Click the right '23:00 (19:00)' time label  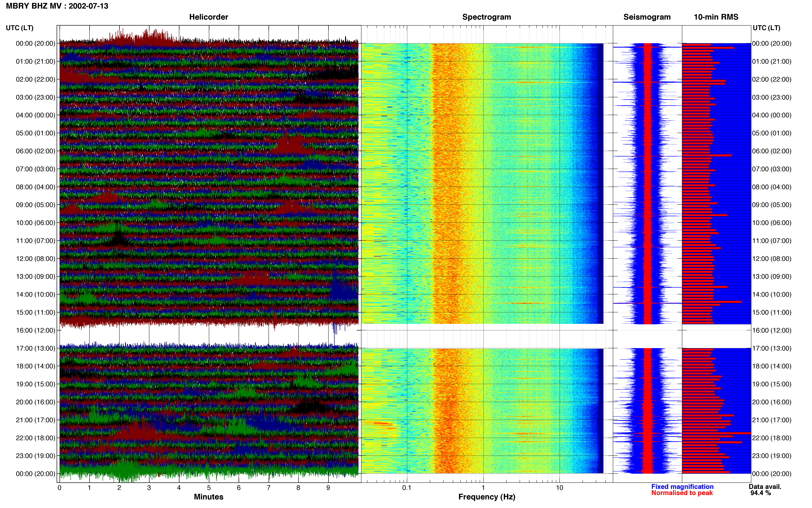coord(772,456)
